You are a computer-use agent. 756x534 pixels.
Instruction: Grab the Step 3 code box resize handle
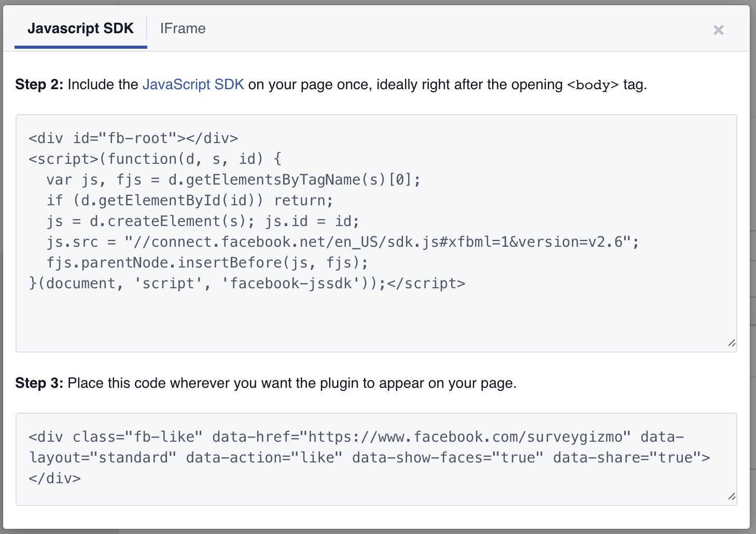[732, 497]
